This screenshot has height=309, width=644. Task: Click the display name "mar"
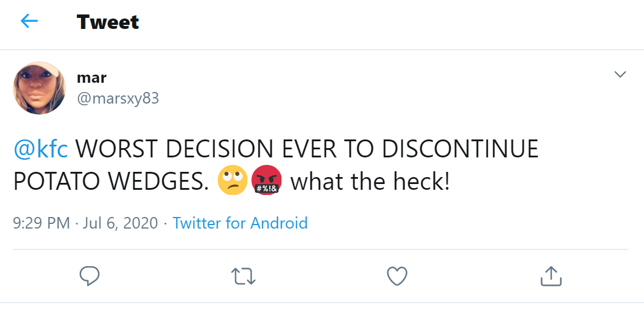91,78
